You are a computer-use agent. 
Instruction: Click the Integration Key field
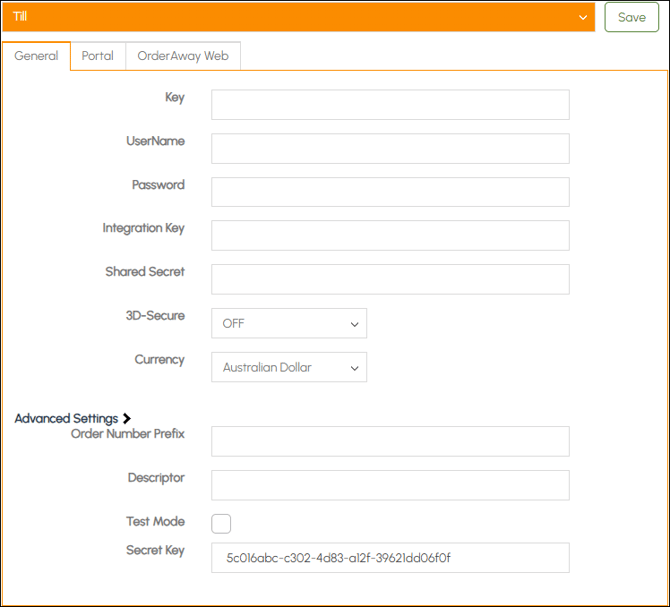coord(390,235)
